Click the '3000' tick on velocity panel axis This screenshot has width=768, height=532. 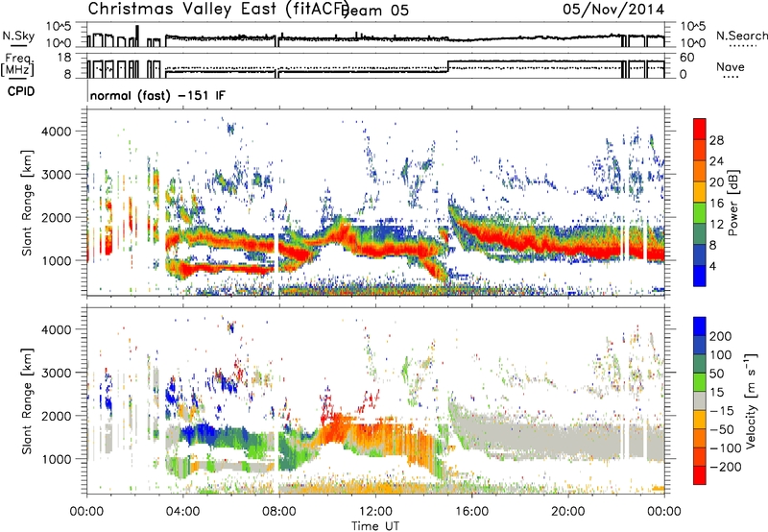pyautogui.click(x=57, y=373)
